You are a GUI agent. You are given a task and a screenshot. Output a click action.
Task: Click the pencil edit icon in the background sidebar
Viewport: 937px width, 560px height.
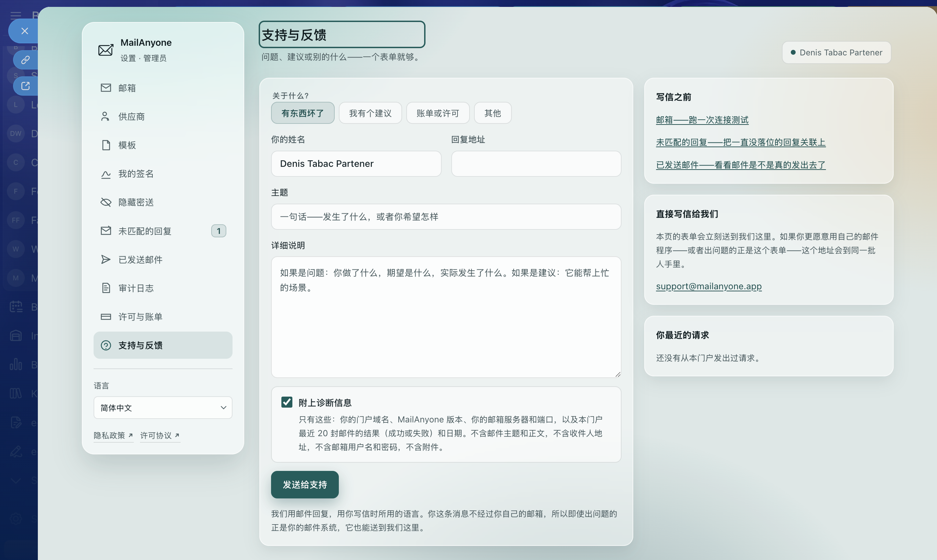(16, 452)
